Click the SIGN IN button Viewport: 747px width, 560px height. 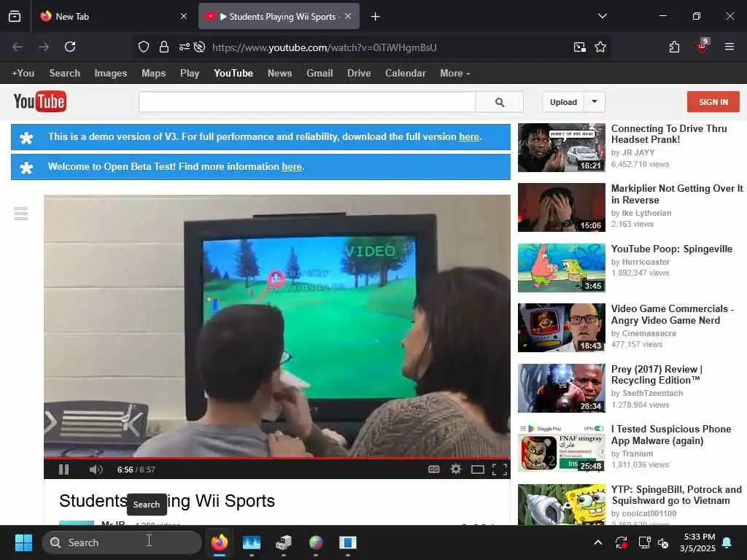click(713, 102)
